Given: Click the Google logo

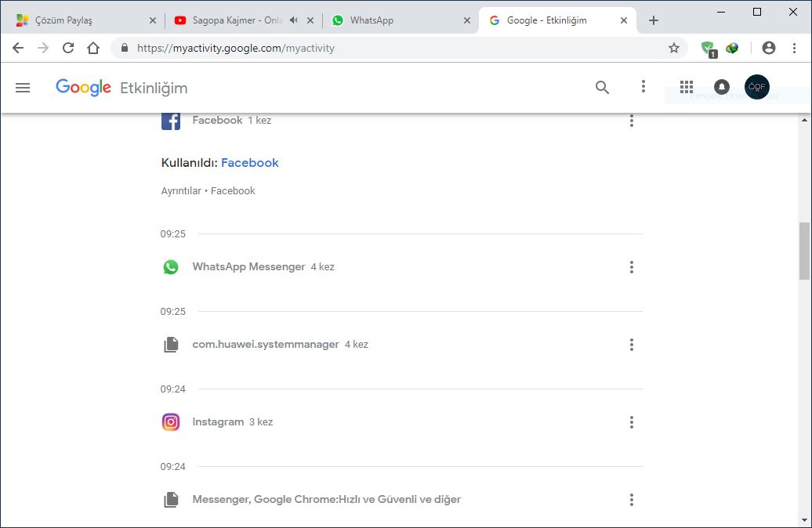Looking at the screenshot, I should click(x=83, y=88).
